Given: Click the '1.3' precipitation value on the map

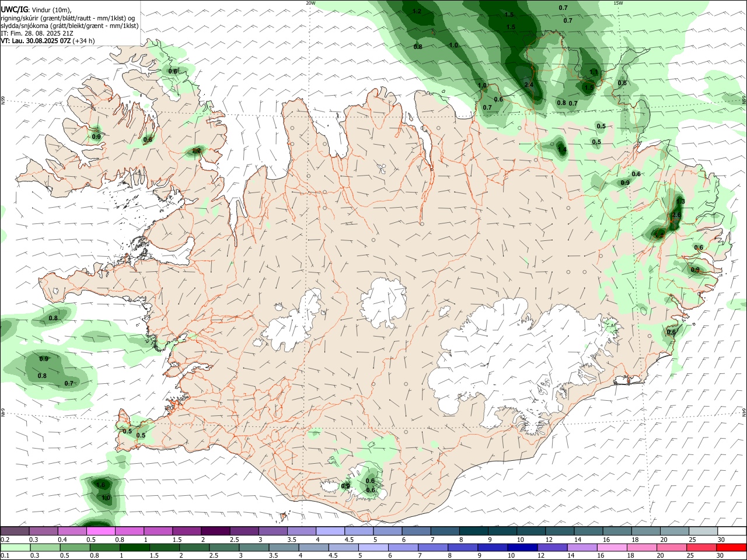Looking at the screenshot, I should (680, 201).
